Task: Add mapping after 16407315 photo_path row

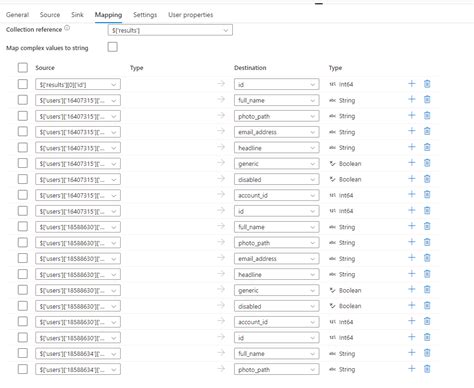Action: tap(412, 115)
